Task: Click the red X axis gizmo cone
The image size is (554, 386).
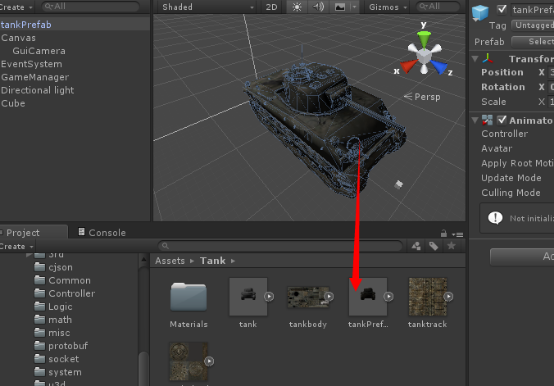Action: click(408, 66)
